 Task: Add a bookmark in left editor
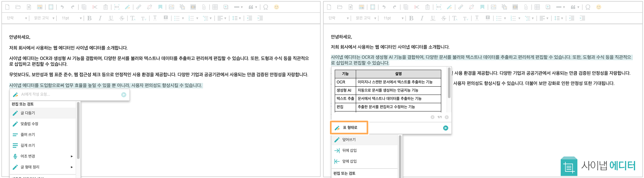tap(160, 7)
